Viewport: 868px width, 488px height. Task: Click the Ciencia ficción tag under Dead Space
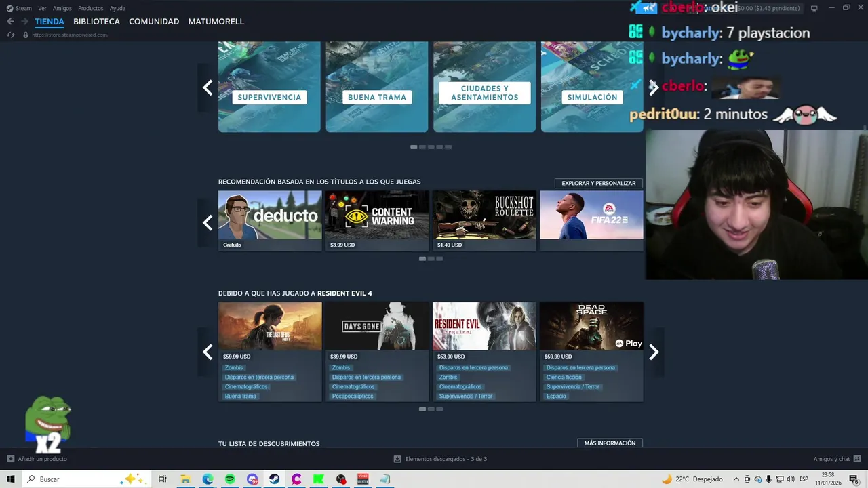564,378
